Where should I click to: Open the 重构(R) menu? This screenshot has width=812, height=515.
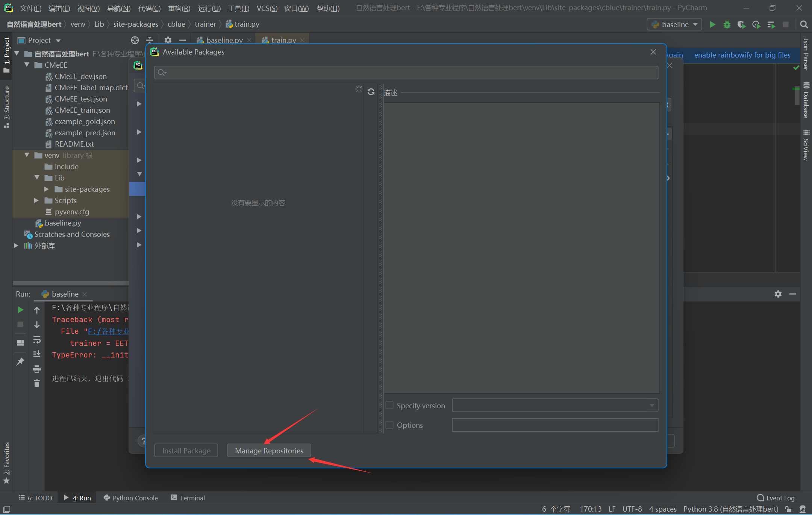pyautogui.click(x=179, y=8)
